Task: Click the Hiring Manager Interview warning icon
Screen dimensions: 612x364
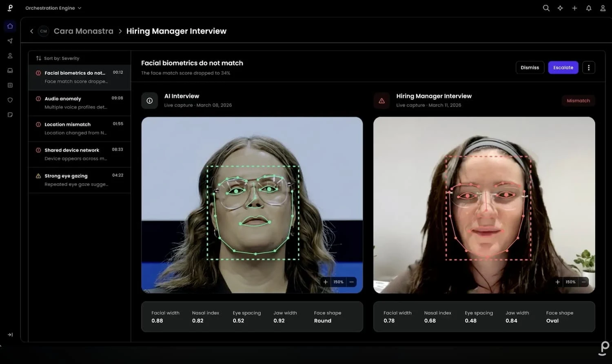Action: (x=382, y=101)
